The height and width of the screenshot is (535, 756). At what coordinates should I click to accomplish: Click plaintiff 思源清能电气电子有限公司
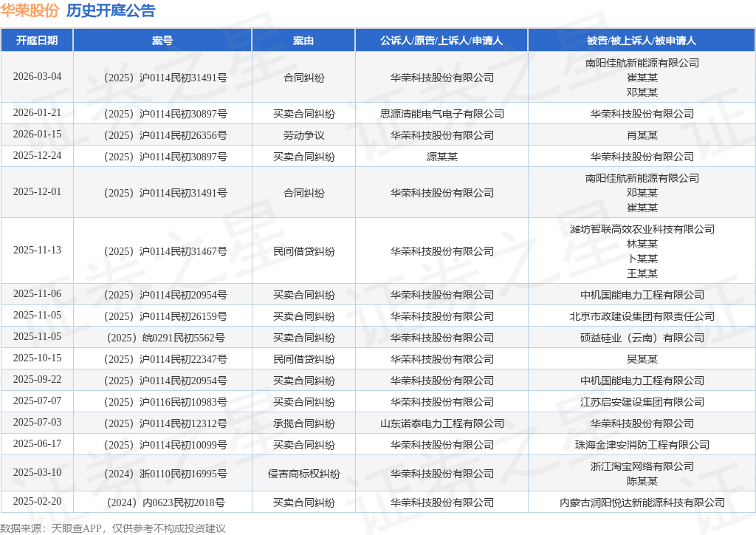pos(442,114)
